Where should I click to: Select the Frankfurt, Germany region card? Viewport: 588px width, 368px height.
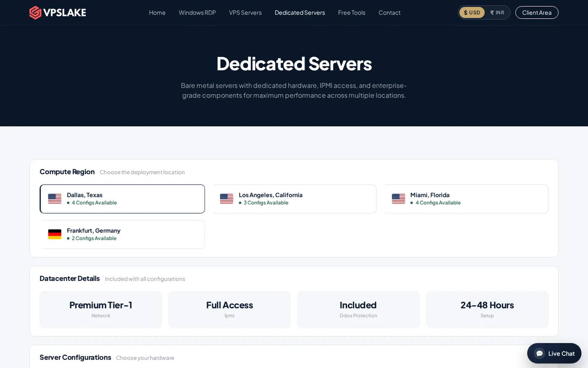pyautogui.click(x=122, y=235)
